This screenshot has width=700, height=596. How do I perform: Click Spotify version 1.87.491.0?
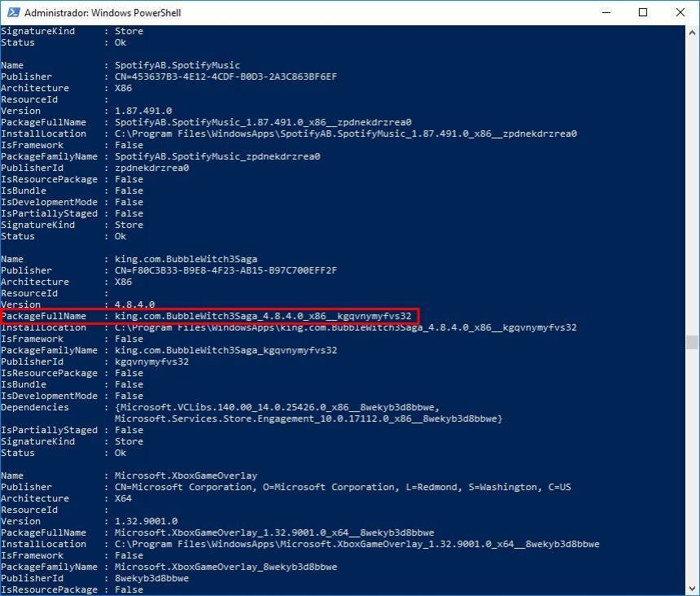pos(143,112)
